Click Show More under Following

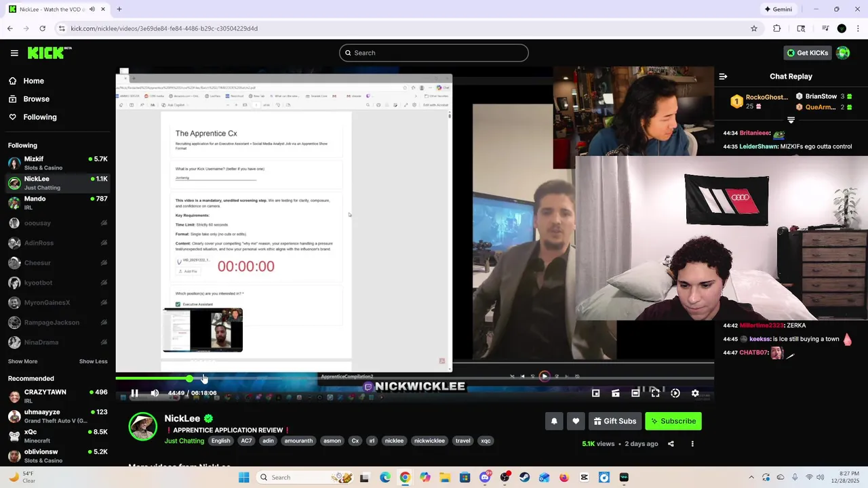click(x=22, y=361)
